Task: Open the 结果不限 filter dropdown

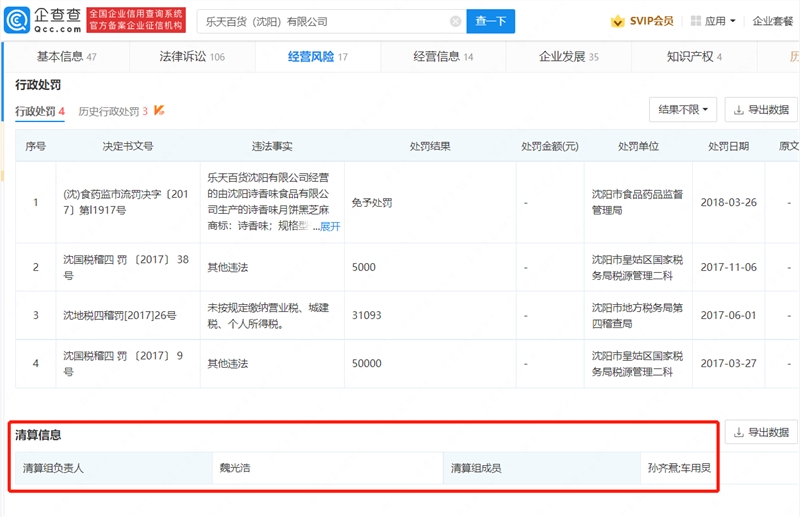Action: (683, 109)
